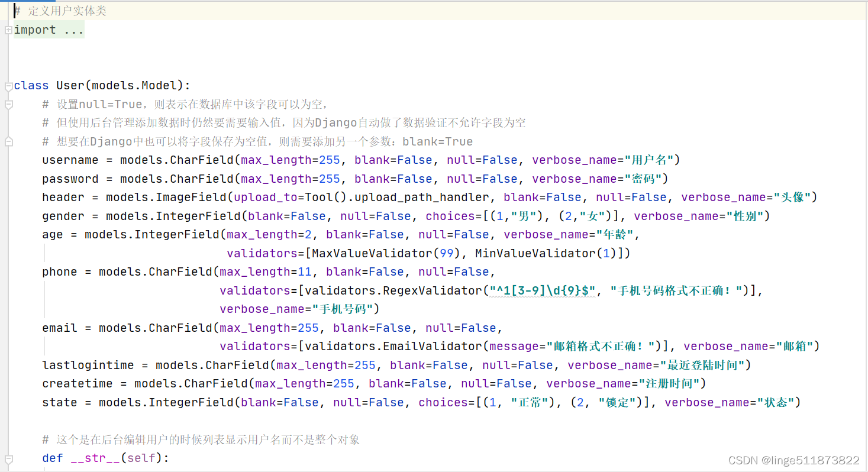Screen dimensions: 868x472
Task: Click the 'phone' field name
Action: (60, 272)
